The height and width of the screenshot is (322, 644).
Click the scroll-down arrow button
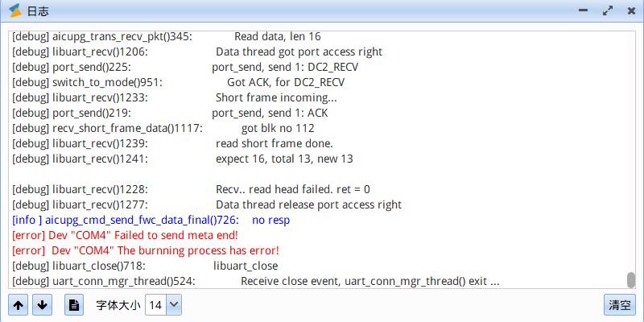[x=43, y=305]
